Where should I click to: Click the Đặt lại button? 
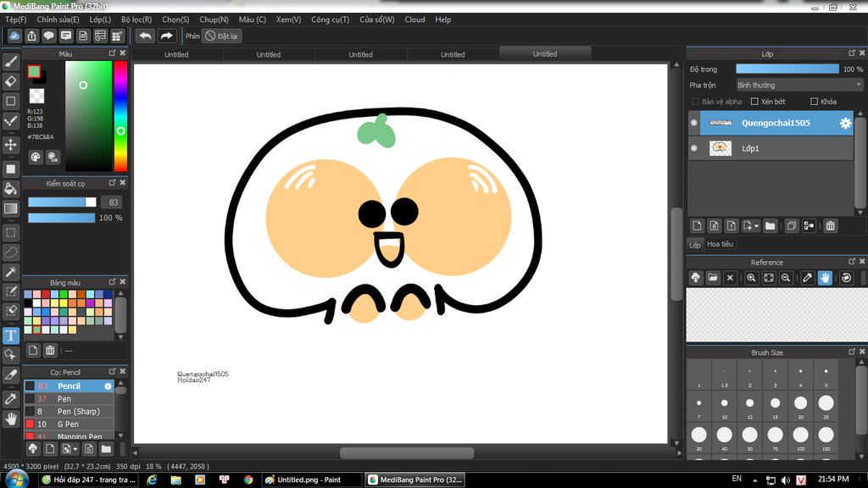click(x=221, y=36)
